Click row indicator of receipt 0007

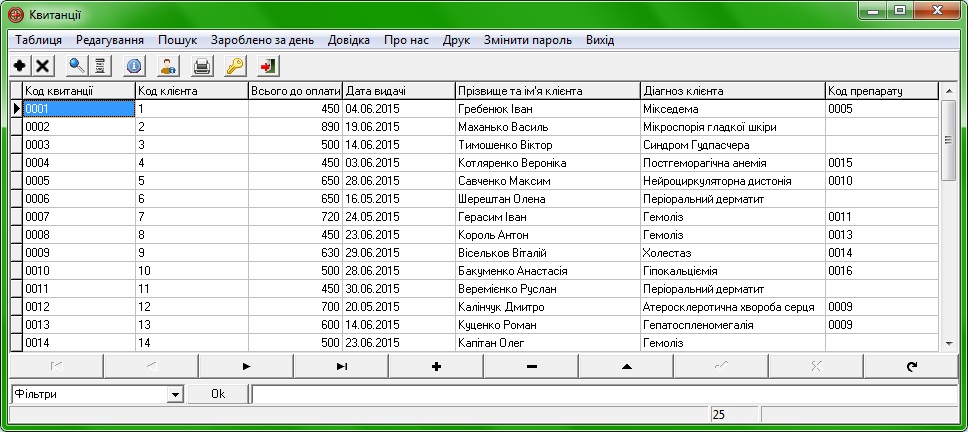point(17,217)
